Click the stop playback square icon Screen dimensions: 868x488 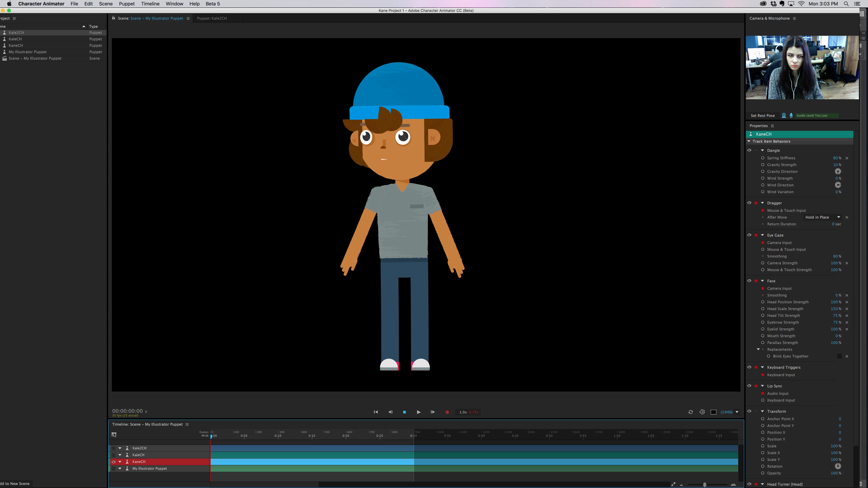[404, 412]
